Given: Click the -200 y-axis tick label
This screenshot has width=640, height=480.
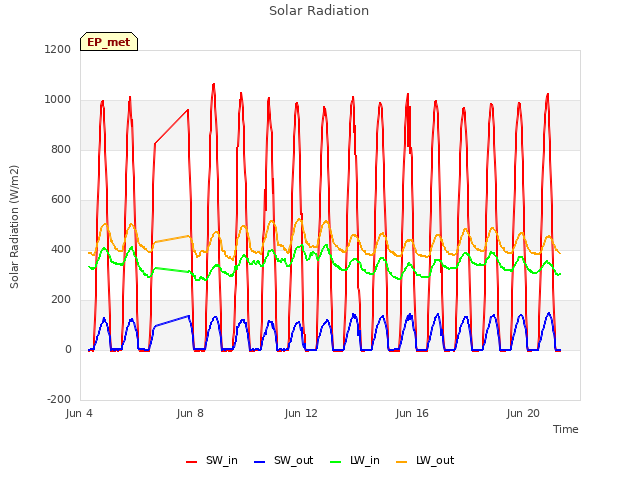Looking at the screenshot, I should click(59, 399).
